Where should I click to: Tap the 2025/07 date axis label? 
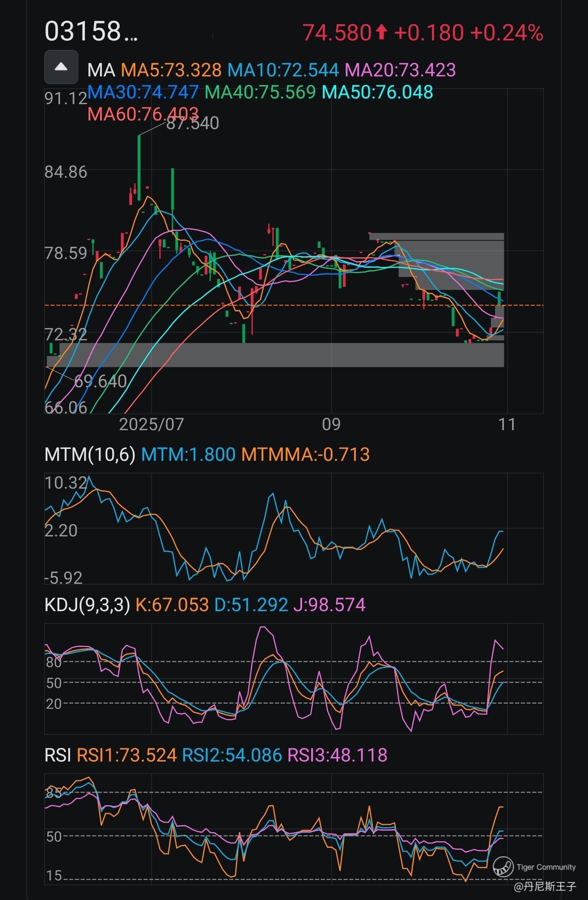click(151, 424)
